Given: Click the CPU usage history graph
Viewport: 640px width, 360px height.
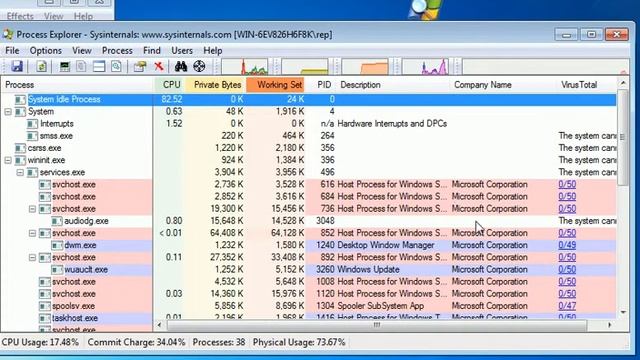Looking at the screenshot, I should coord(245,67).
